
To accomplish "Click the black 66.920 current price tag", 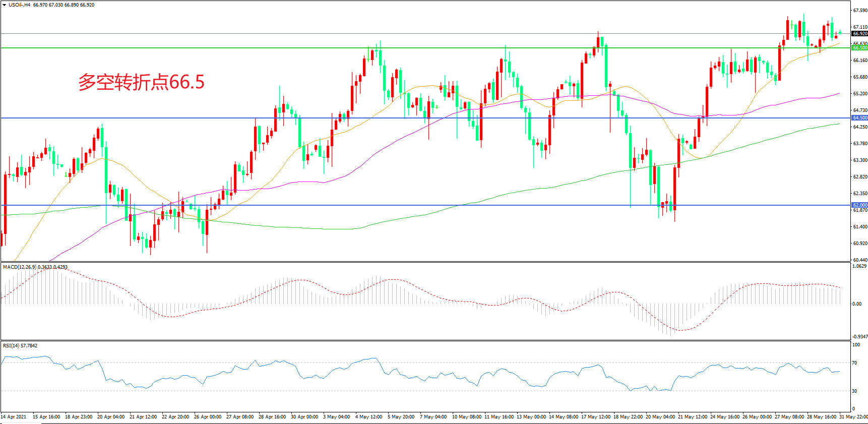I will (x=859, y=34).
